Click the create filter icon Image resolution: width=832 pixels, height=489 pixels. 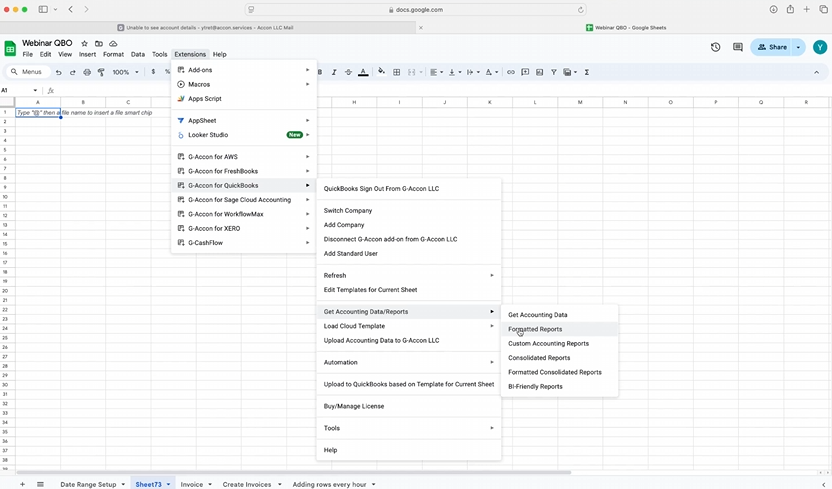(x=553, y=72)
